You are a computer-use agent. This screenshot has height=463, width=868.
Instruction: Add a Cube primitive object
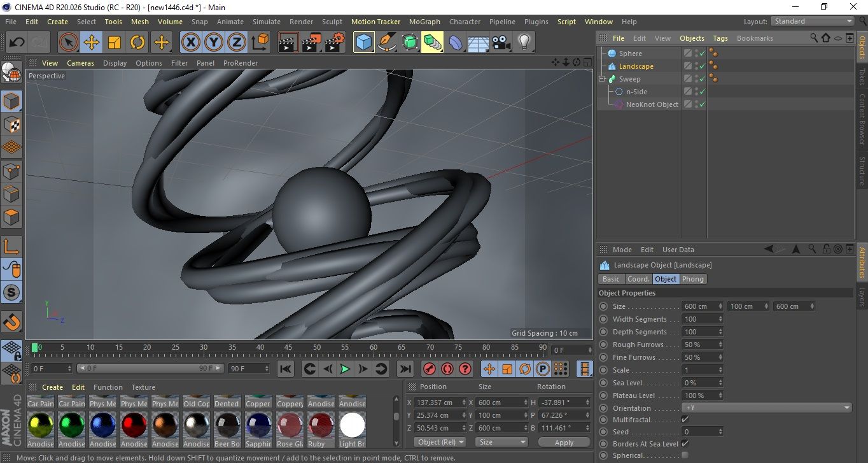(363, 43)
